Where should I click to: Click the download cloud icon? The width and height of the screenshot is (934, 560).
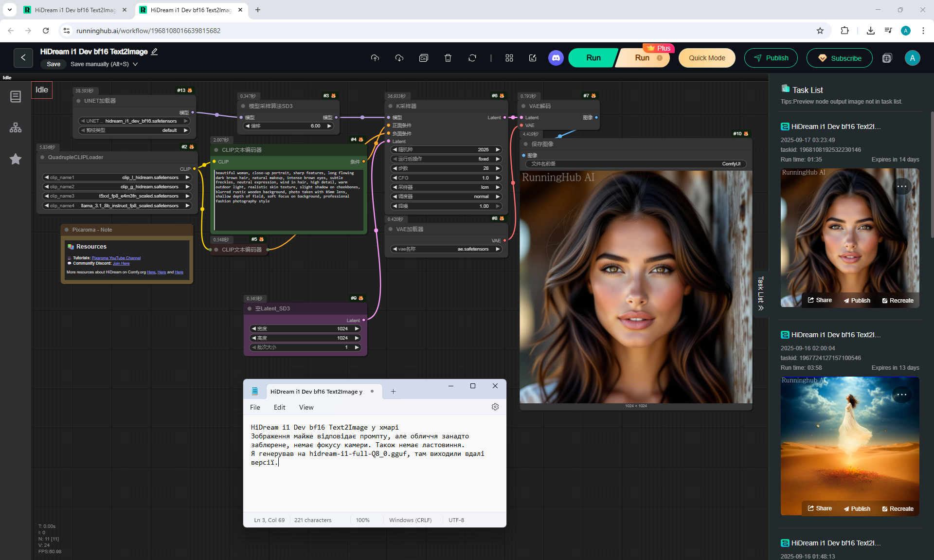[x=399, y=58]
